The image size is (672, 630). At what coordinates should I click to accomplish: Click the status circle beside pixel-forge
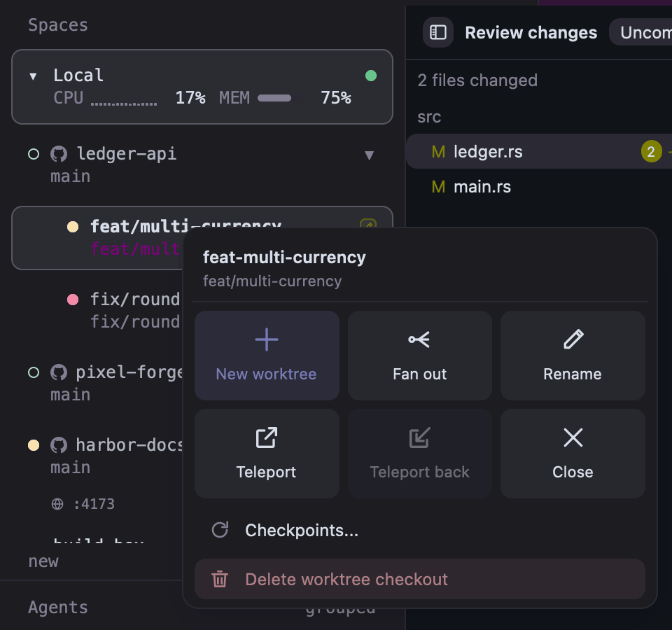click(x=34, y=372)
